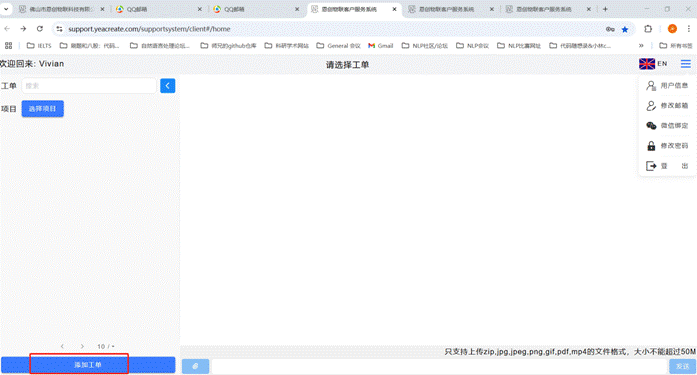This screenshot has height=375, width=697.
Task: Open the 自然语言处理论坛 bookmark folder
Action: pyautogui.click(x=160, y=45)
